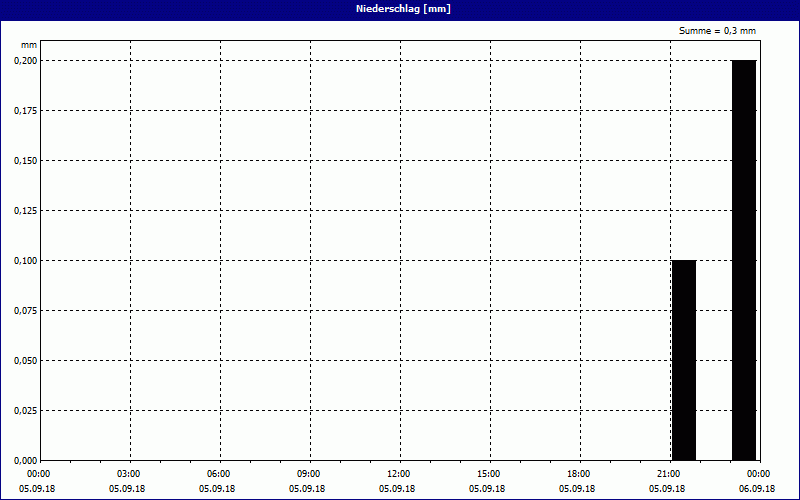Click the 03:00 time axis label
Image resolution: width=800 pixels, height=500 pixels.
128,473
